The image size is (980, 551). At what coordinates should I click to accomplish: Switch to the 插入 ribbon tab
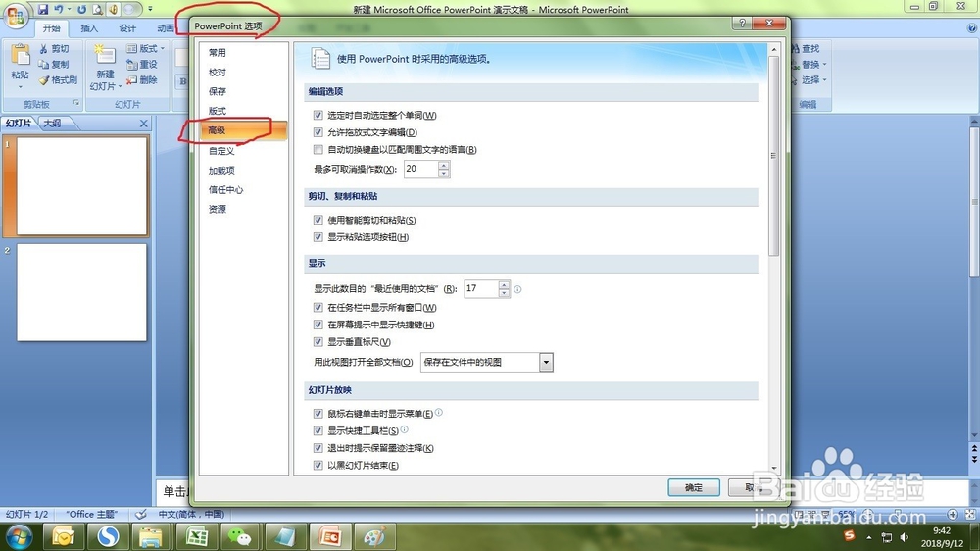point(89,28)
